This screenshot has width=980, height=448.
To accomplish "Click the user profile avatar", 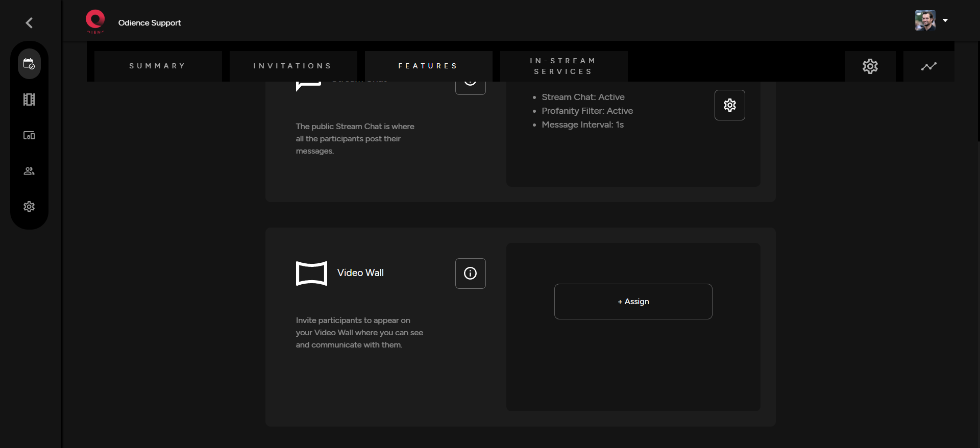I will (x=925, y=20).
